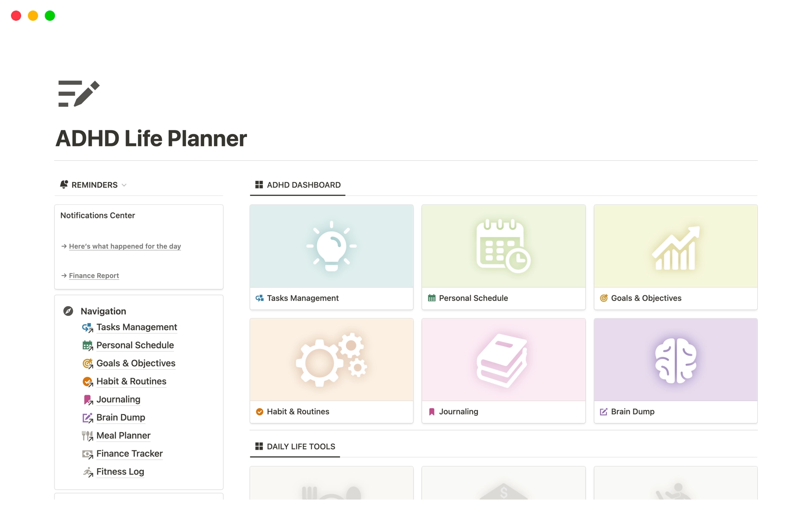Click the Finance Report link
The image size is (812, 508).
(x=93, y=275)
